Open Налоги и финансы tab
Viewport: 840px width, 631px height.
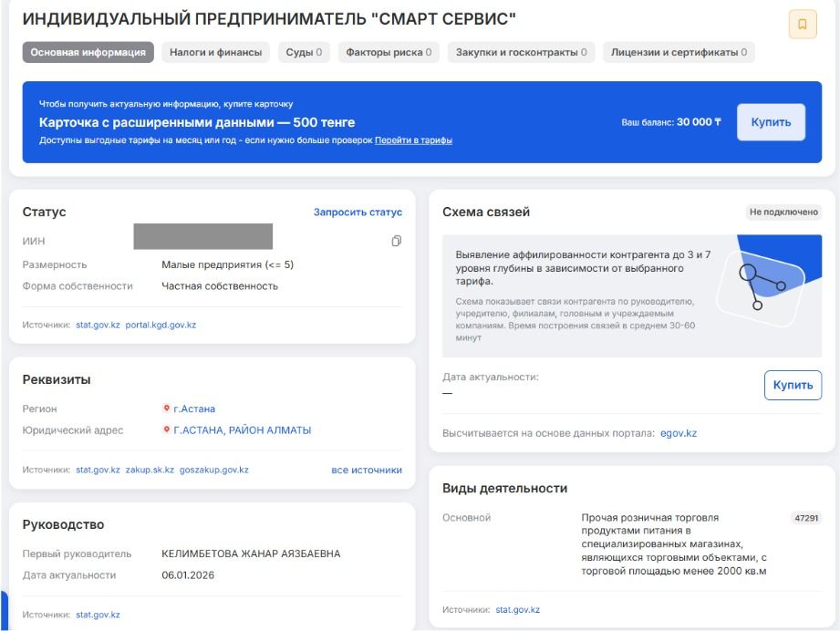pos(215,53)
